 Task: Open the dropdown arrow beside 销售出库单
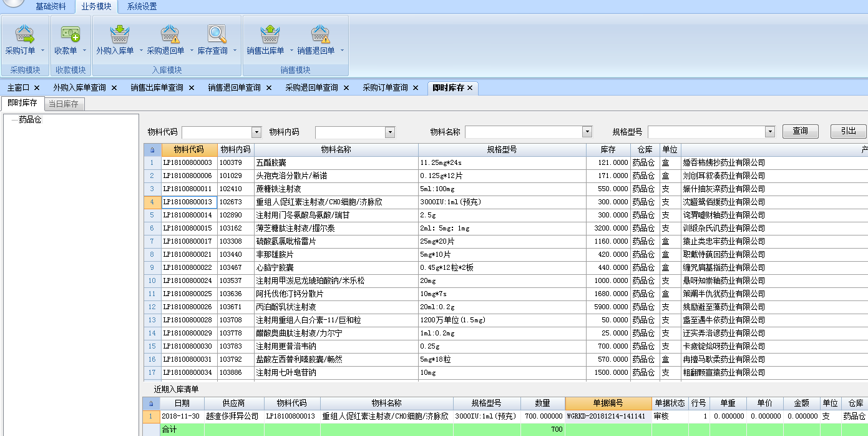pos(291,51)
